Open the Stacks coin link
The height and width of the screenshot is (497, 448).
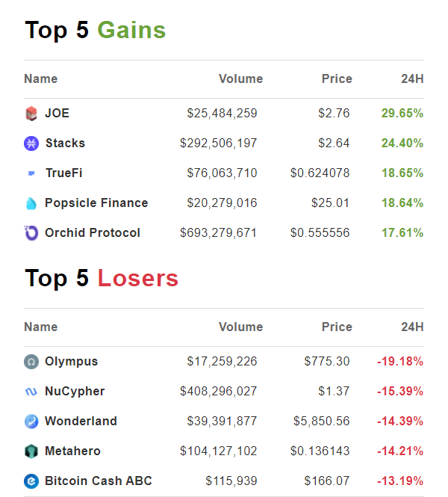tap(65, 143)
